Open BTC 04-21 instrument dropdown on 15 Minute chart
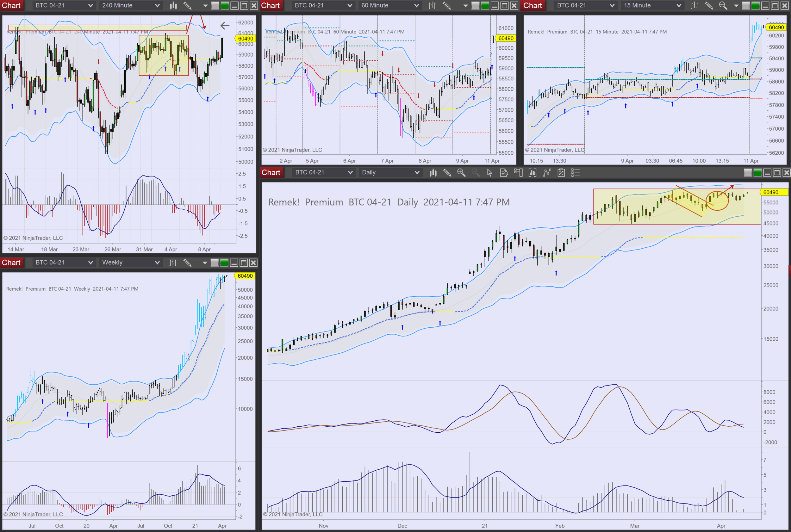791x532 pixels. (x=612, y=5)
